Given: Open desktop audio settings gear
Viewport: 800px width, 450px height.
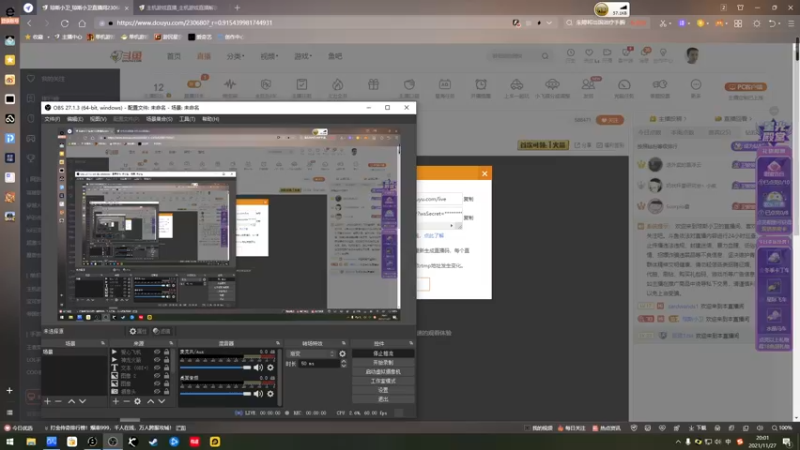Looking at the screenshot, I should [x=270, y=393].
